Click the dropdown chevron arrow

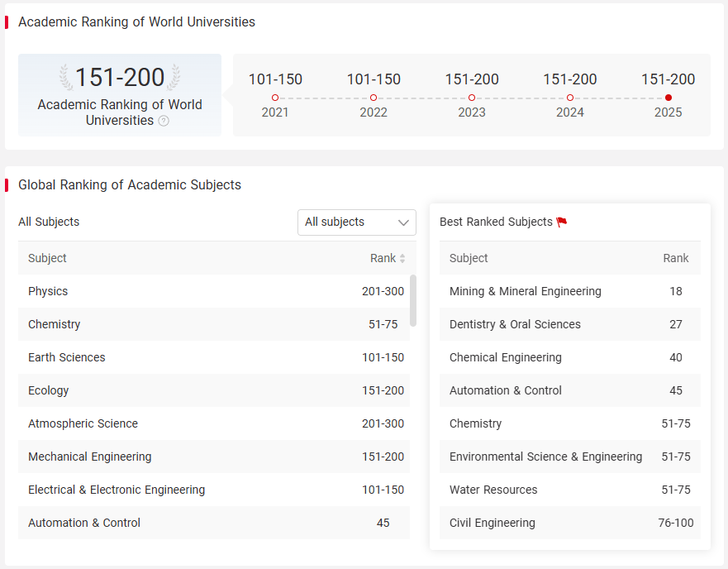tap(403, 222)
